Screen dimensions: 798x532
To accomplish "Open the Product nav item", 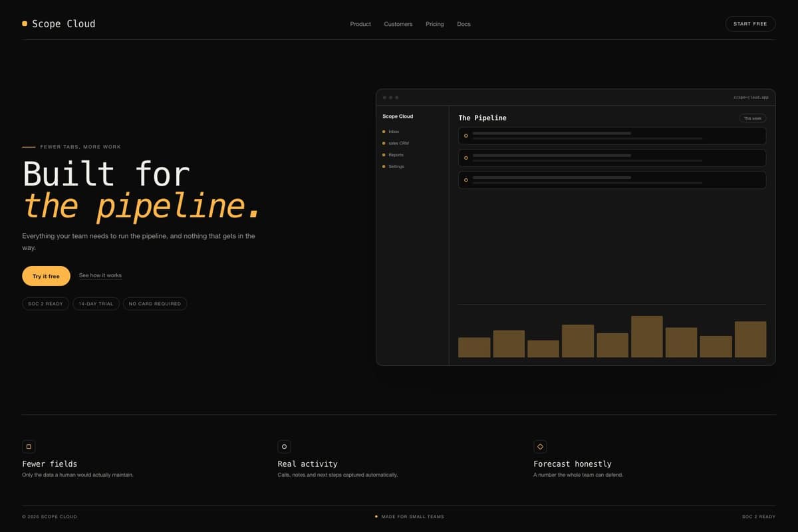I will tap(360, 24).
